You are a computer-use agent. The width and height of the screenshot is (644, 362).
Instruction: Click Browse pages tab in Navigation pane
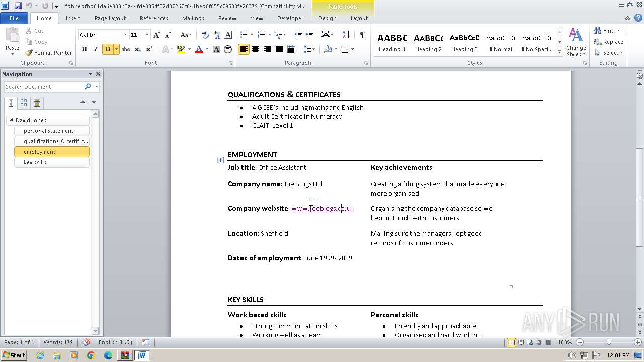pos(24,103)
